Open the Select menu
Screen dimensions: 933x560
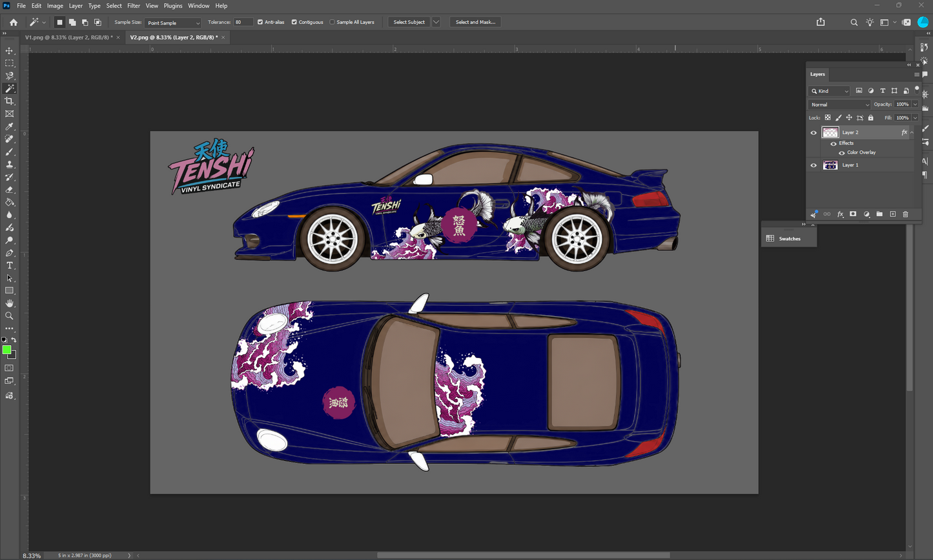[114, 6]
